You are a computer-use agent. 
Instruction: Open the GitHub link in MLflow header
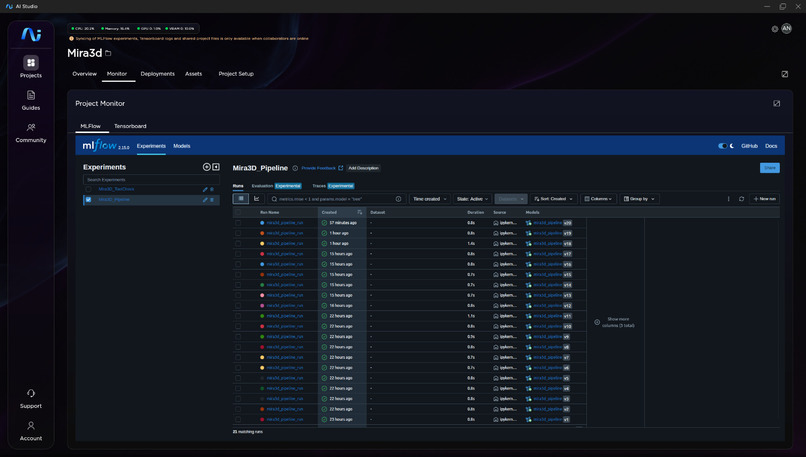749,146
